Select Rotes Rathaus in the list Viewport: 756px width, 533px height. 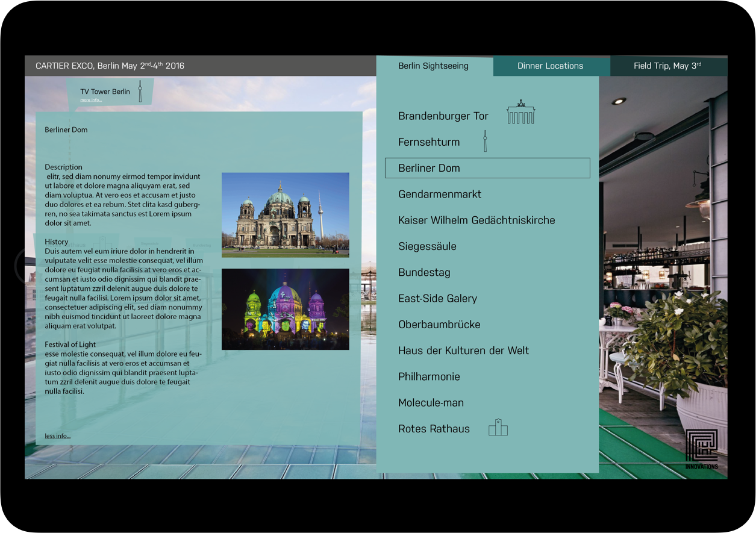434,429
